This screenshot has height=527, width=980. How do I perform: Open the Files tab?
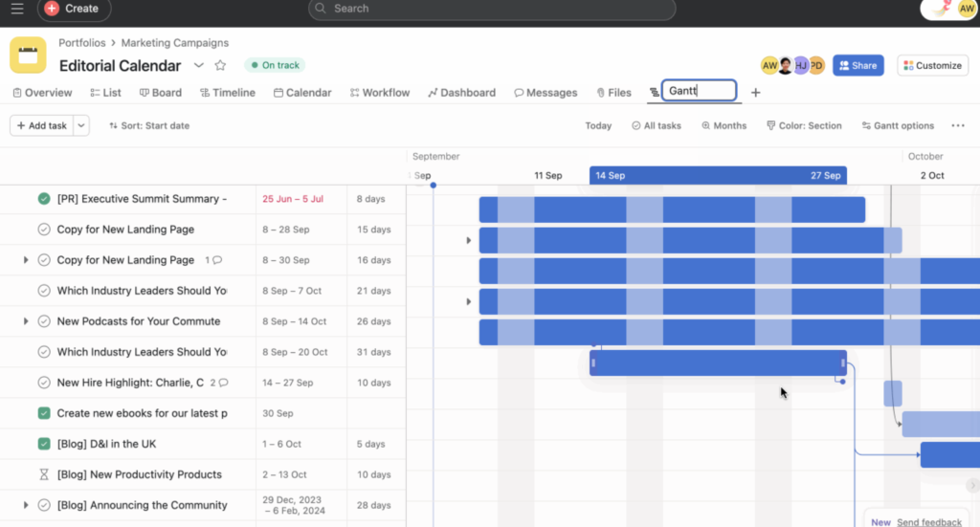coord(613,93)
